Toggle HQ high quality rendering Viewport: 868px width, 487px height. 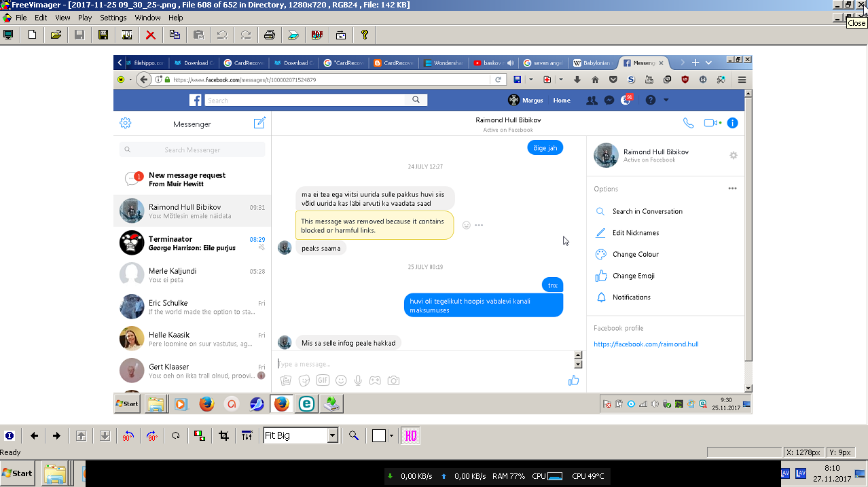[411, 435]
